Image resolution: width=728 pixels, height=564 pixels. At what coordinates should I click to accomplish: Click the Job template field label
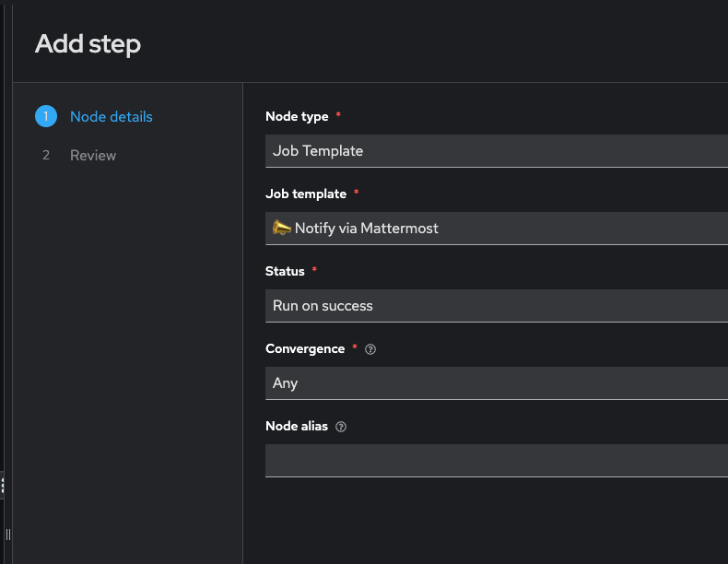click(306, 194)
